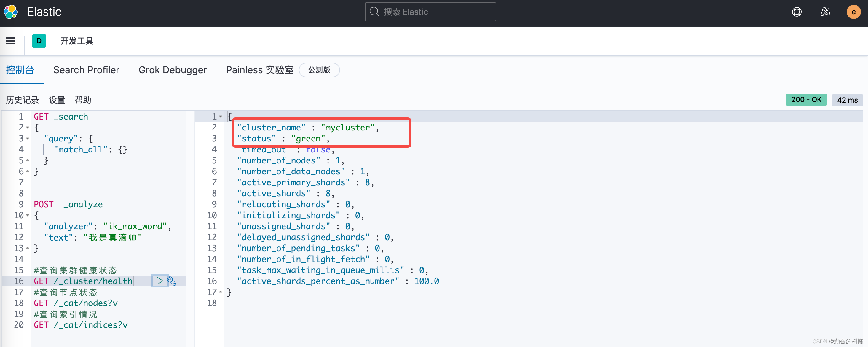Switch to the Search Profiler tab
Viewport: 868px width, 347px height.
tap(86, 70)
